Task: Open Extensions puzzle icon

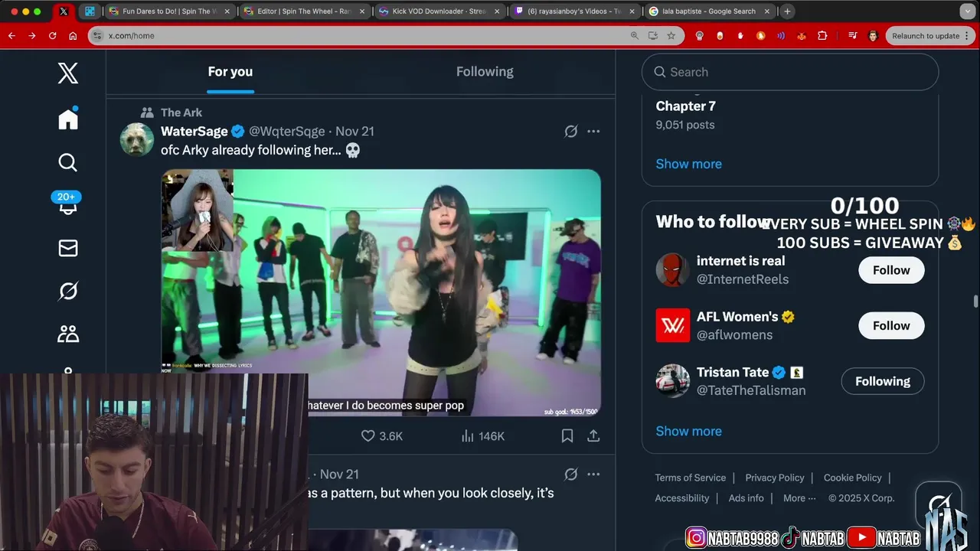Action: (x=822, y=36)
